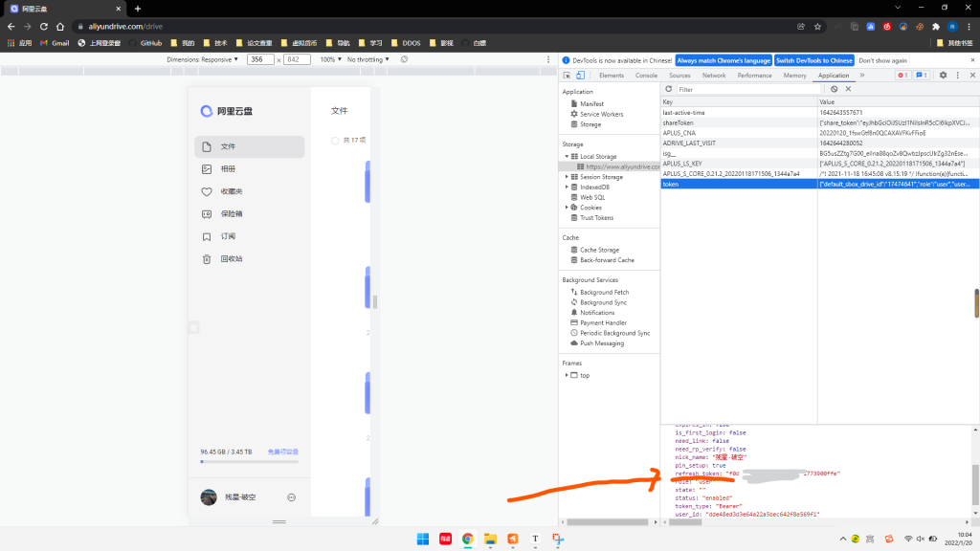Open the Chrome extensions puzzle icon

click(x=936, y=26)
